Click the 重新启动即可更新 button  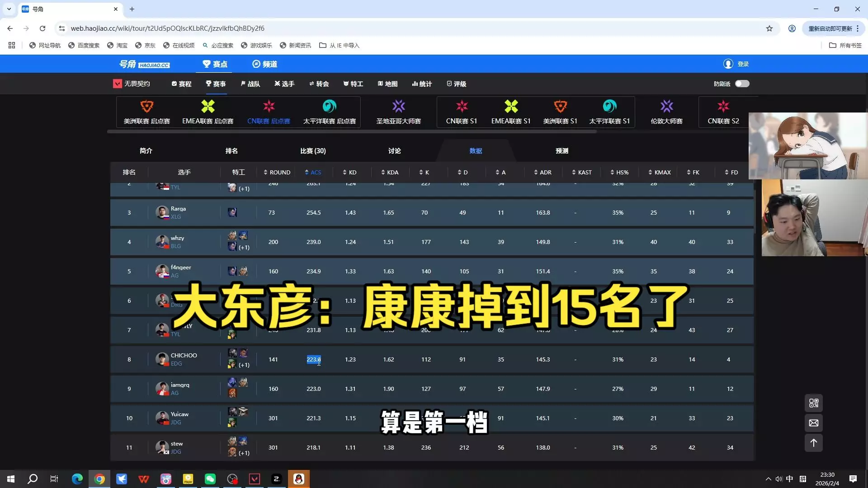click(830, 28)
